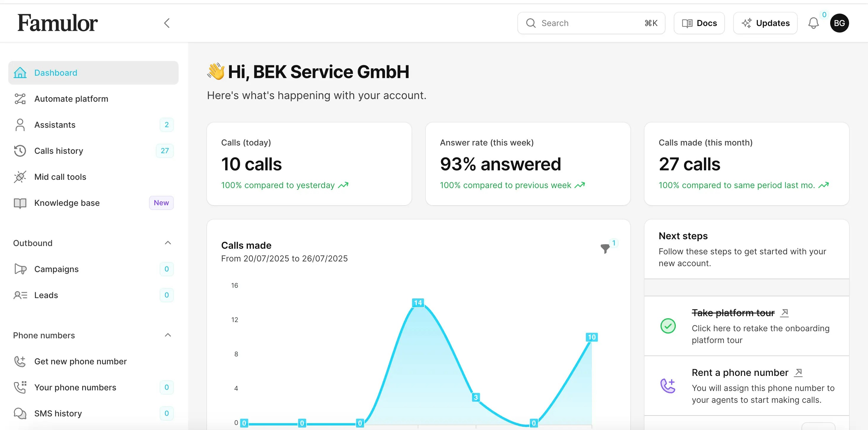868x430 pixels.
Task: Click the Docs button
Action: click(699, 23)
